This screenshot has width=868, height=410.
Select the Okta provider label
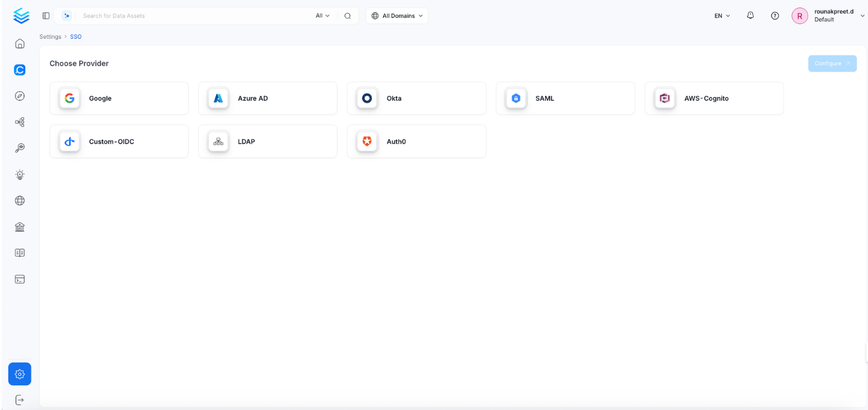click(394, 98)
